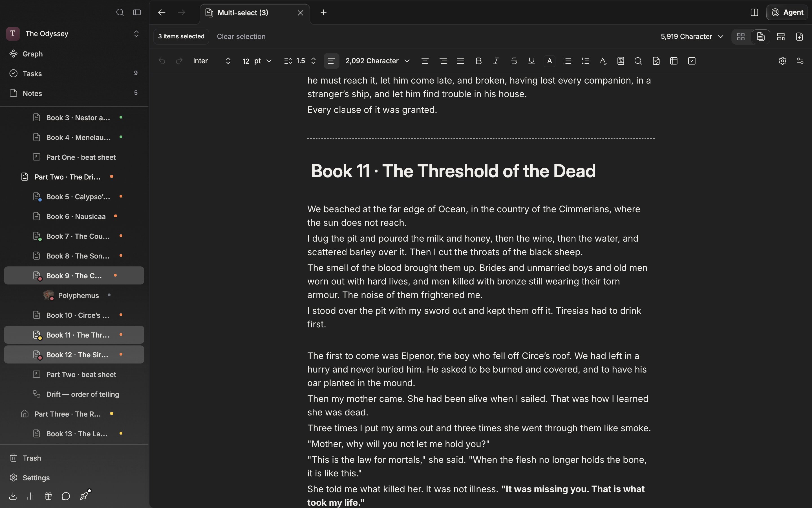812x508 pixels.
Task: Open find in document from toolbar
Action: tap(638, 61)
